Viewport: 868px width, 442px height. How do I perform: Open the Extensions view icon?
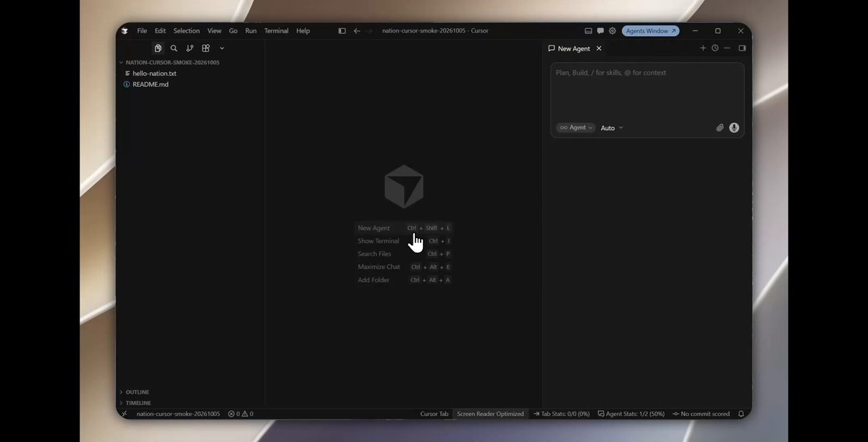point(206,48)
